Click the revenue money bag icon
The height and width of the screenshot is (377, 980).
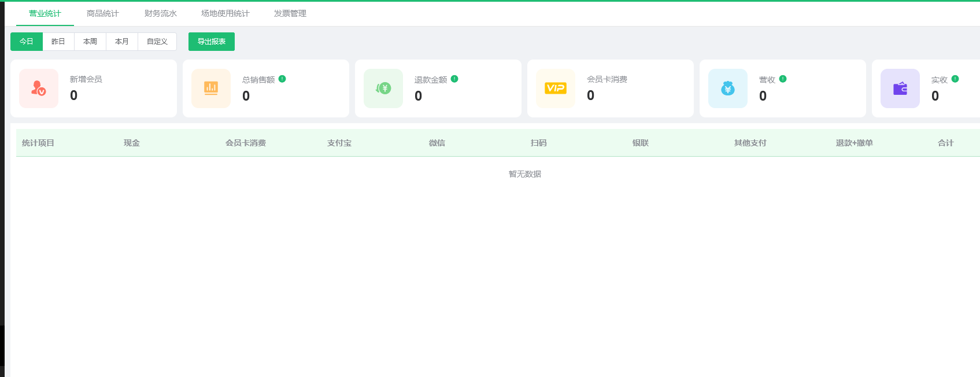click(x=728, y=88)
